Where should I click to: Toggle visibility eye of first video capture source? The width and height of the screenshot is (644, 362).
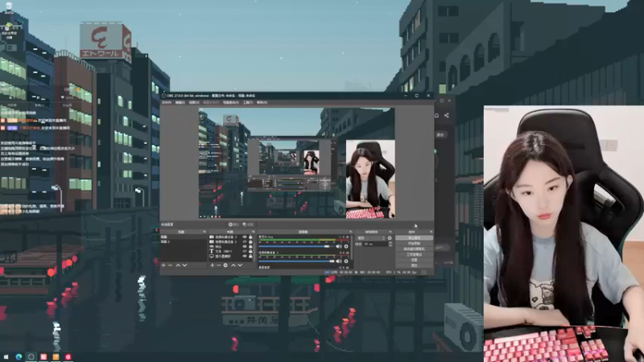tap(245, 237)
